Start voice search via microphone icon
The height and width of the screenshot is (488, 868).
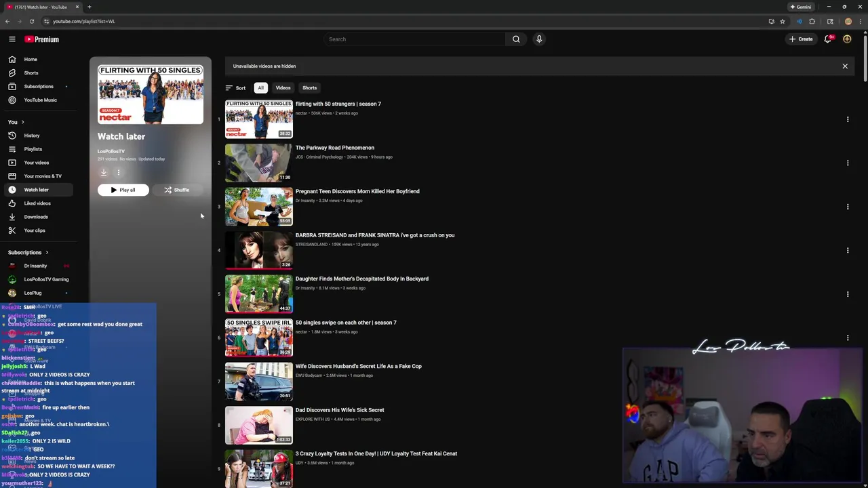(539, 39)
